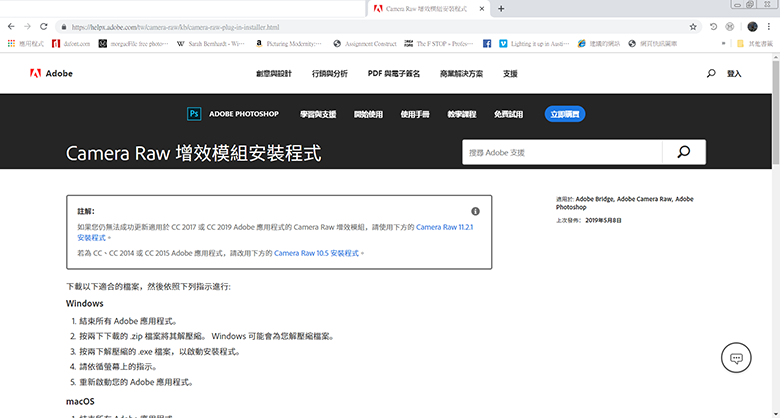
Task: Click the 登入 sign-in link
Action: 734,74
